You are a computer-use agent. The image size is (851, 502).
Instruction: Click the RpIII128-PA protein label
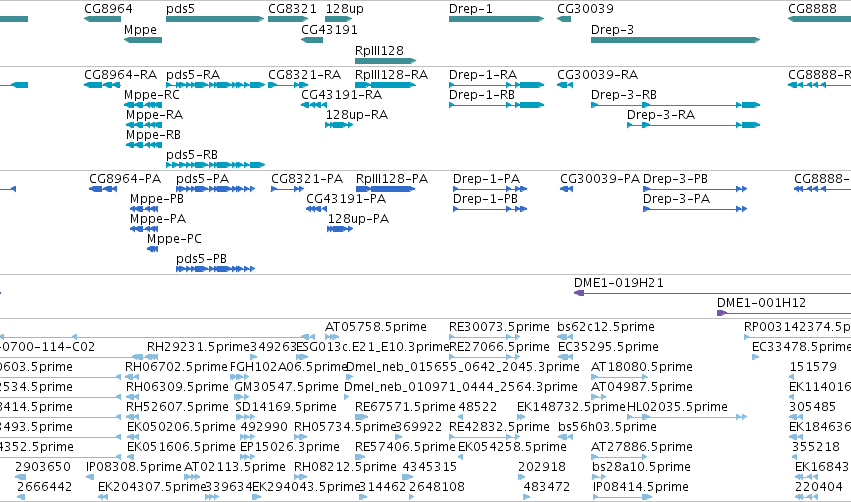click(392, 179)
